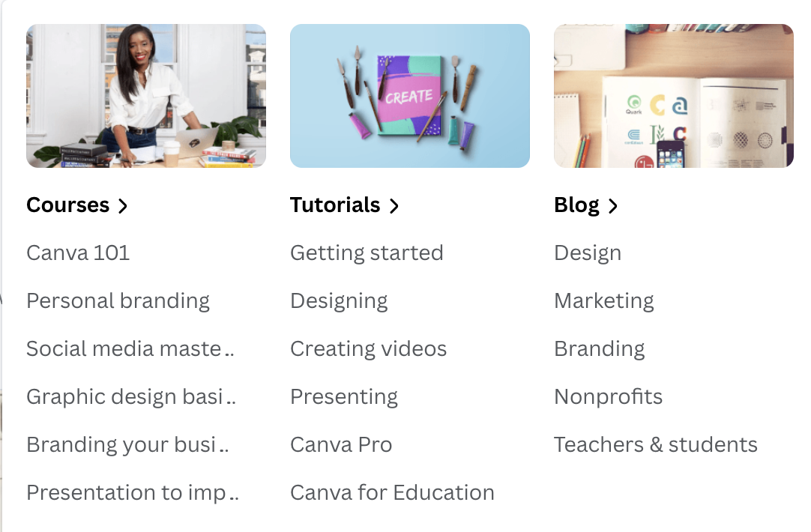Open the Tutorials CREATE notebook thumbnail
The image size is (811, 532).
[410, 96]
